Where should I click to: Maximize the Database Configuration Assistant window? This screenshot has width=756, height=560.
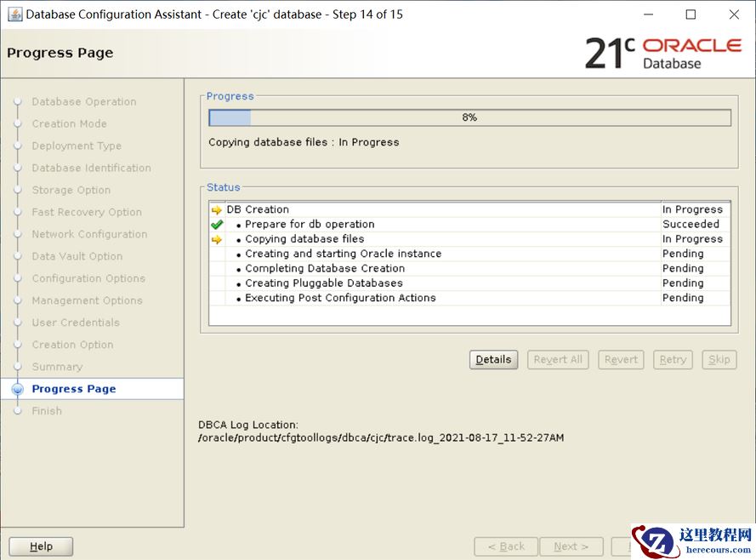click(691, 14)
